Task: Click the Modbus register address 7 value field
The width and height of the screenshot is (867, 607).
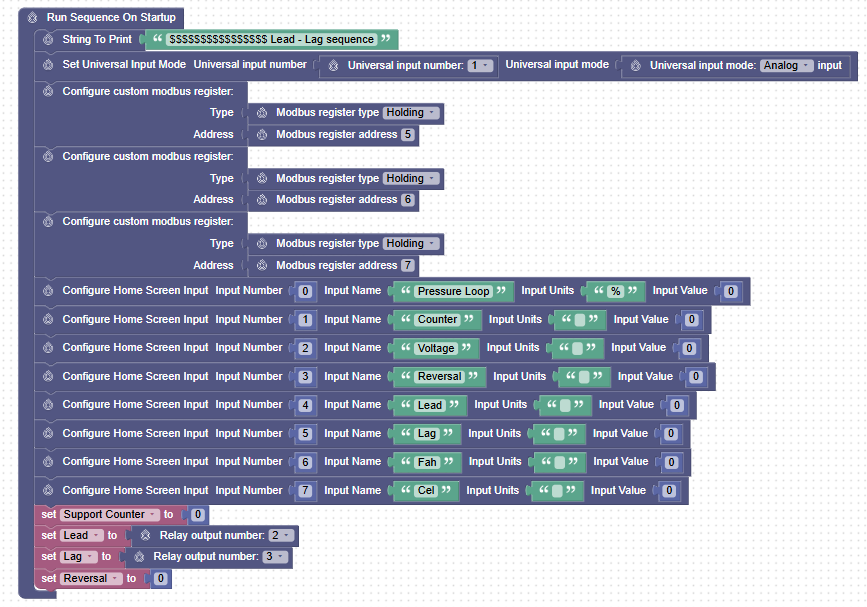Action: tap(407, 265)
